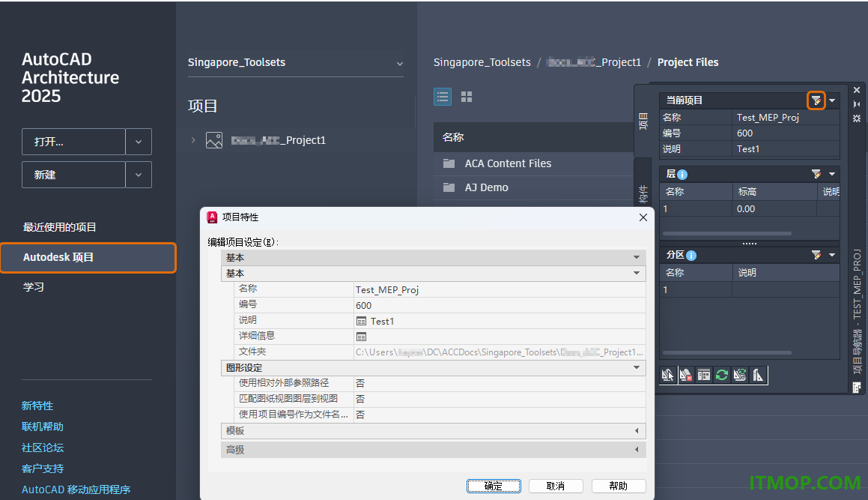Open the 客户支持 link
The width and height of the screenshot is (868, 500).
point(43,469)
